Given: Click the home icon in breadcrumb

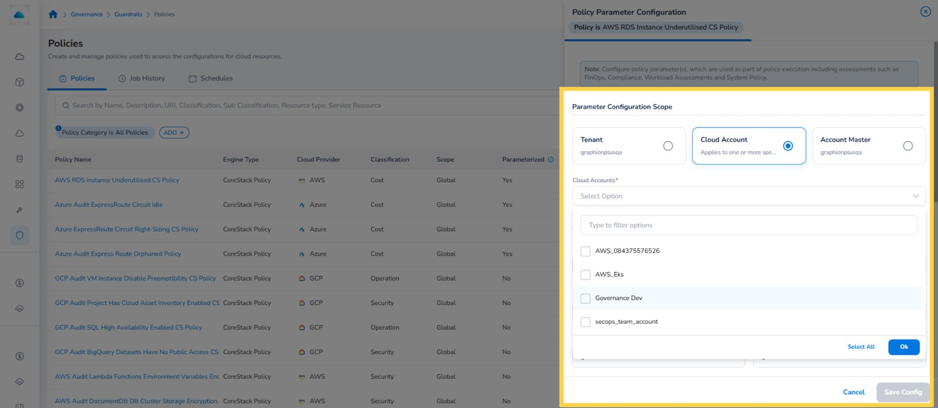Looking at the screenshot, I should tap(53, 14).
